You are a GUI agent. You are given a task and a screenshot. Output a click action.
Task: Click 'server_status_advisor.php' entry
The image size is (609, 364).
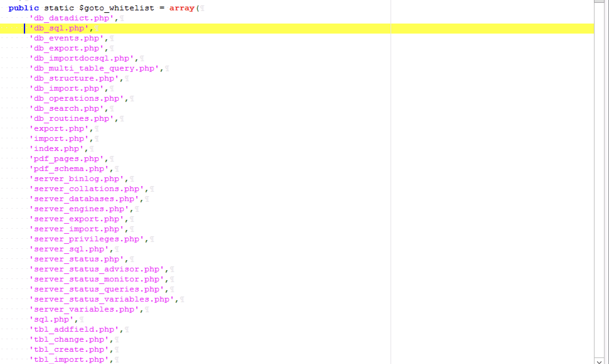click(97, 269)
